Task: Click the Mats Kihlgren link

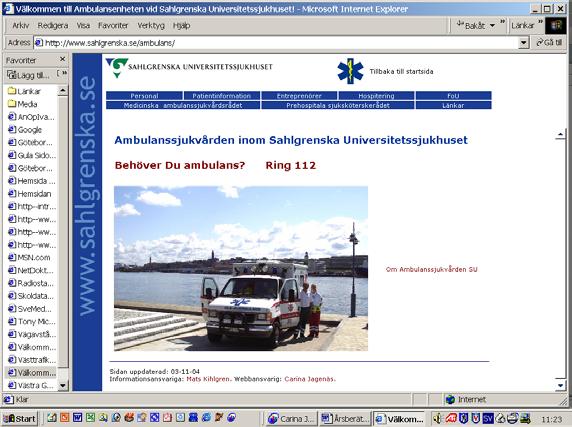Action: (208, 379)
